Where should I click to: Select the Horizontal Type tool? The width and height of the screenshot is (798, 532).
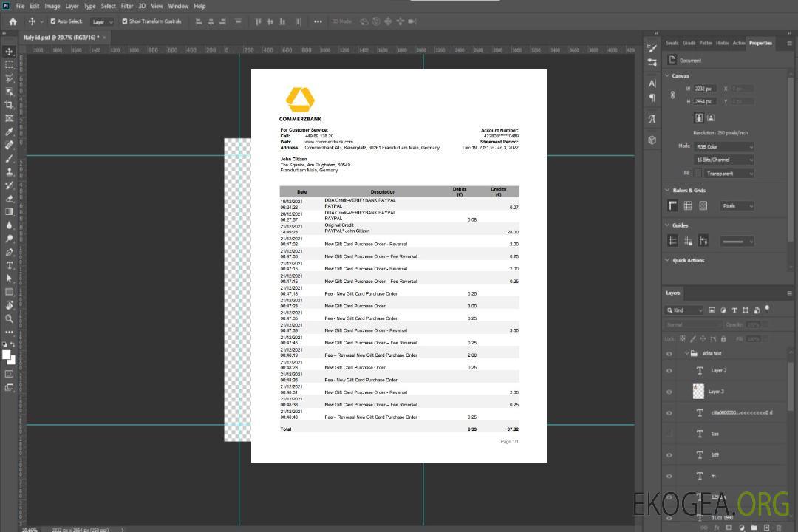pyautogui.click(x=10, y=265)
